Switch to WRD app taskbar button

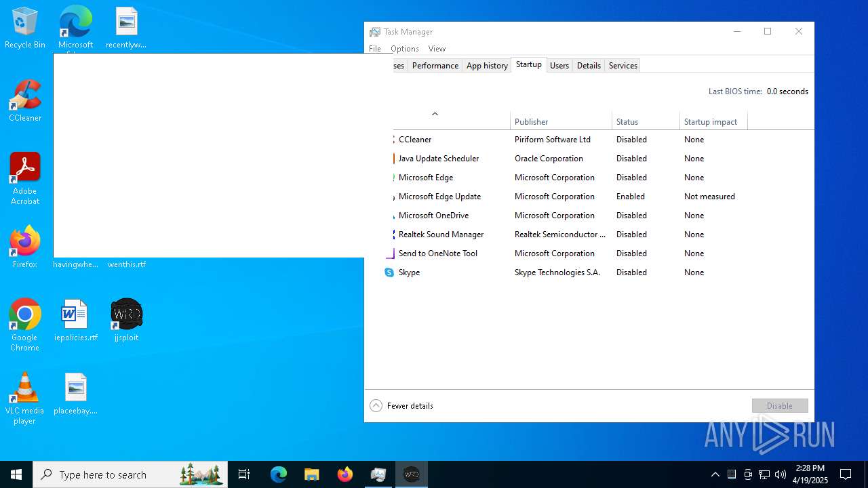pyautogui.click(x=412, y=474)
